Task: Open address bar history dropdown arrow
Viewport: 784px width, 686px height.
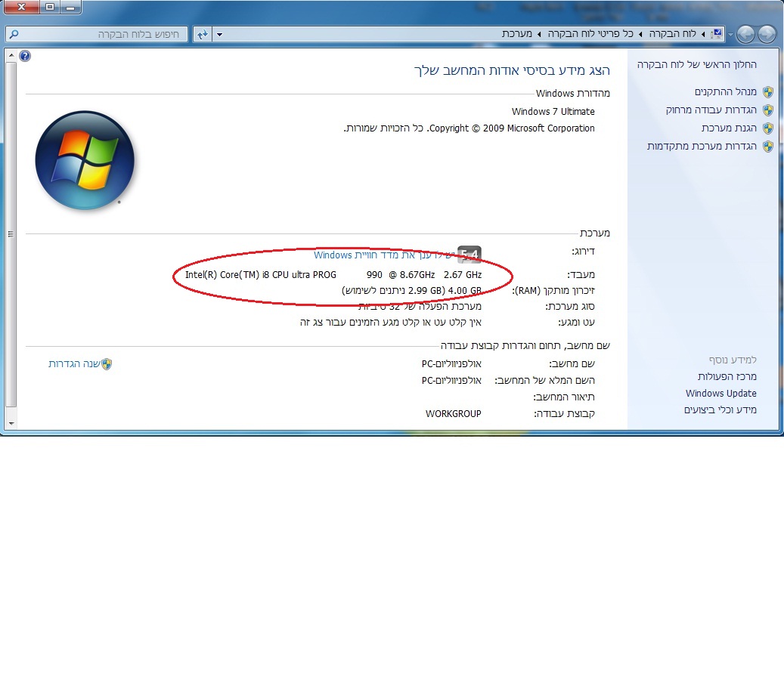Action: coord(219,35)
